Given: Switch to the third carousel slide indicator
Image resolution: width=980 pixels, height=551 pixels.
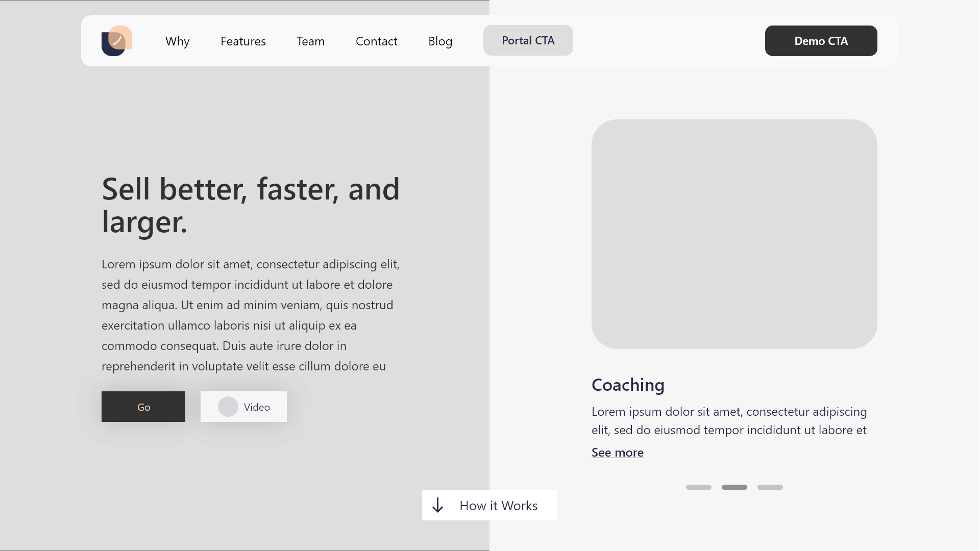Looking at the screenshot, I should (770, 487).
